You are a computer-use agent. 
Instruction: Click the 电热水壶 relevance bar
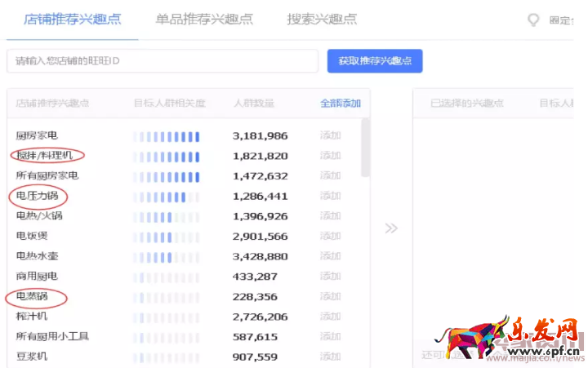[x=167, y=256]
